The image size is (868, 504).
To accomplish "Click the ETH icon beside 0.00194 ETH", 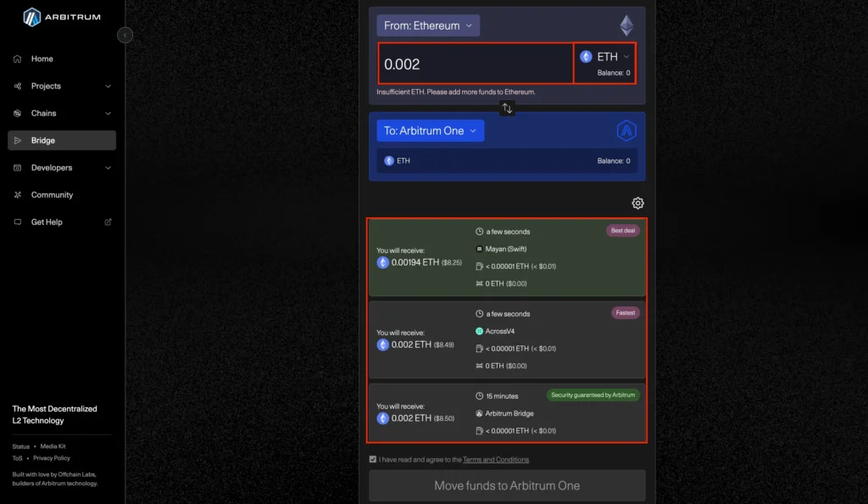I will coord(382,262).
